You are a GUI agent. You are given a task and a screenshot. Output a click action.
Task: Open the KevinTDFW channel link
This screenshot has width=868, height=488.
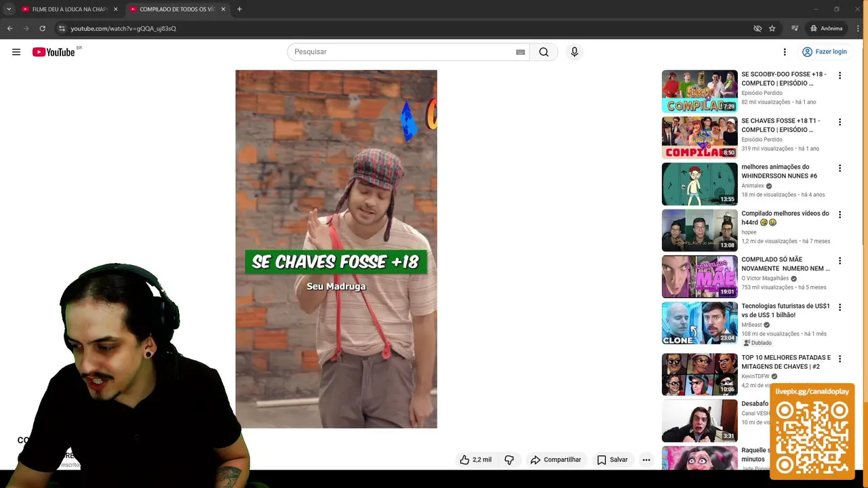(x=755, y=376)
